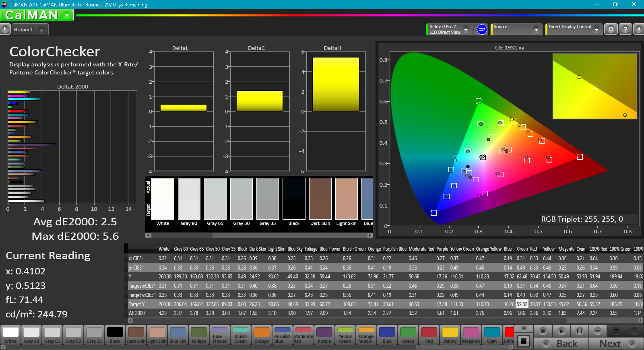Click the refresh cycle icon
Viewport: 644px width, 350px height.
click(x=616, y=331)
